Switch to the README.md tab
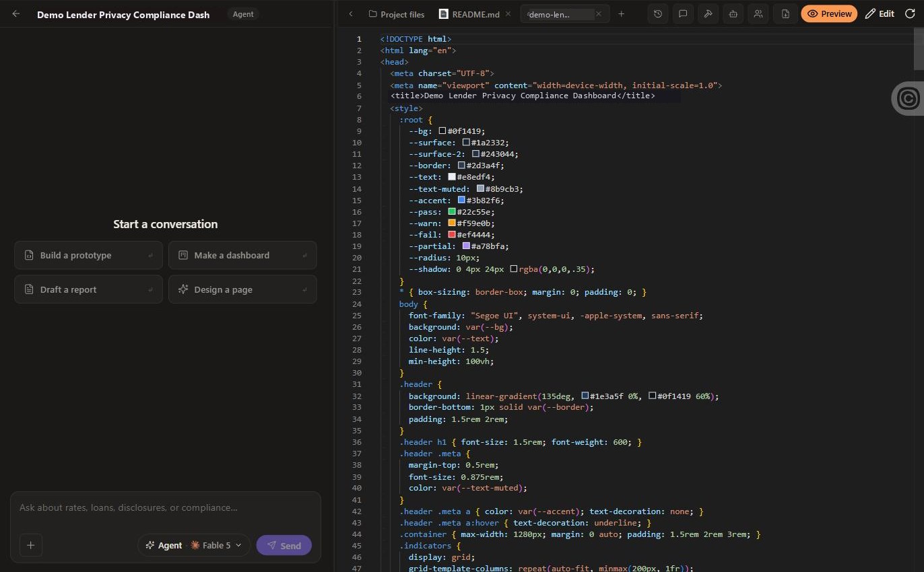This screenshot has width=924, height=572. 469,14
